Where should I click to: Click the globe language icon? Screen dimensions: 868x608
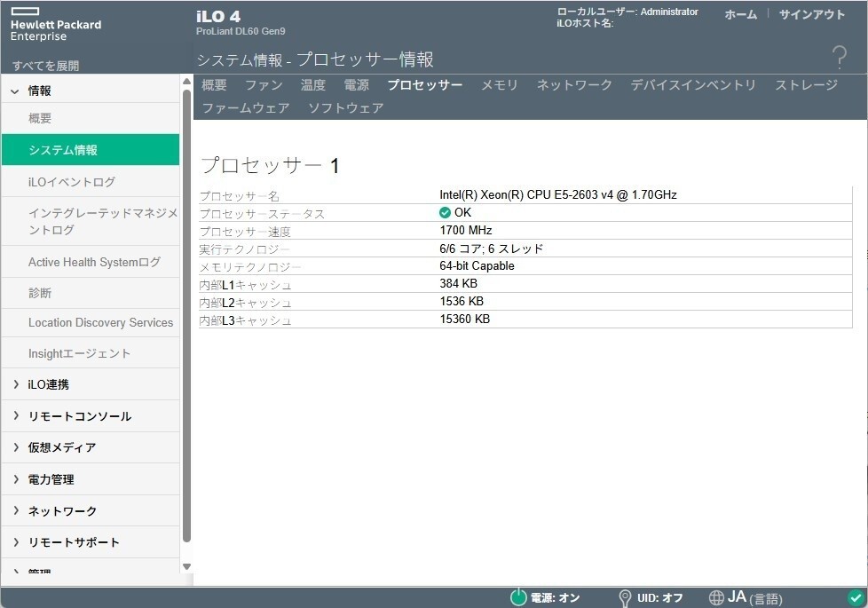pos(717,597)
